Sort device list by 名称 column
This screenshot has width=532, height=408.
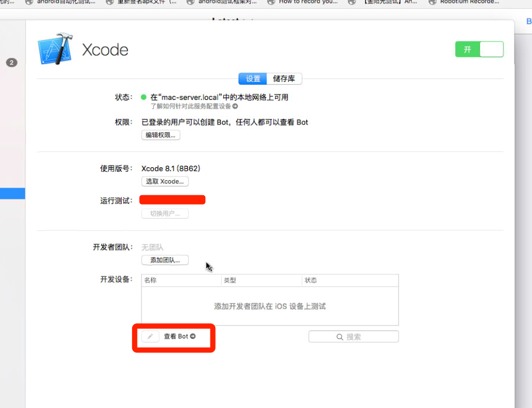click(x=181, y=281)
